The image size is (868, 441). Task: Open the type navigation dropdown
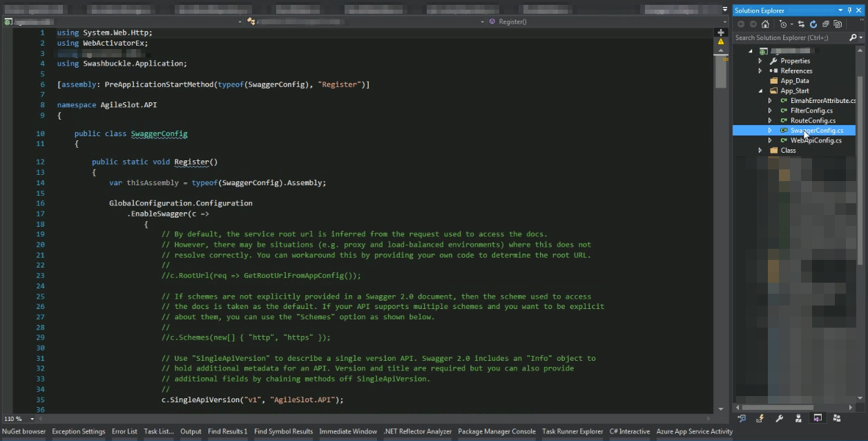[483, 21]
